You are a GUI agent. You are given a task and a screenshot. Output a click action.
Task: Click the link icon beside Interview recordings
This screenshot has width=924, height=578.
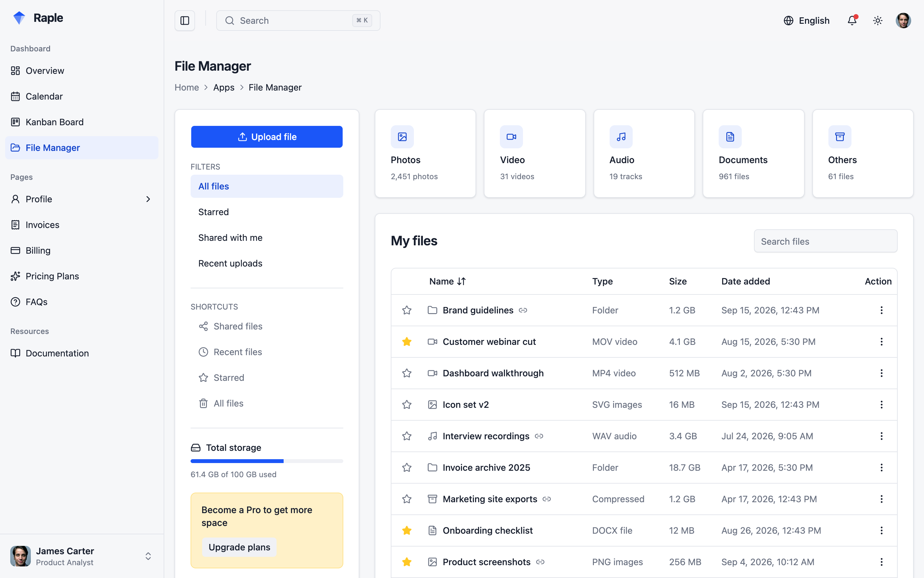click(539, 436)
